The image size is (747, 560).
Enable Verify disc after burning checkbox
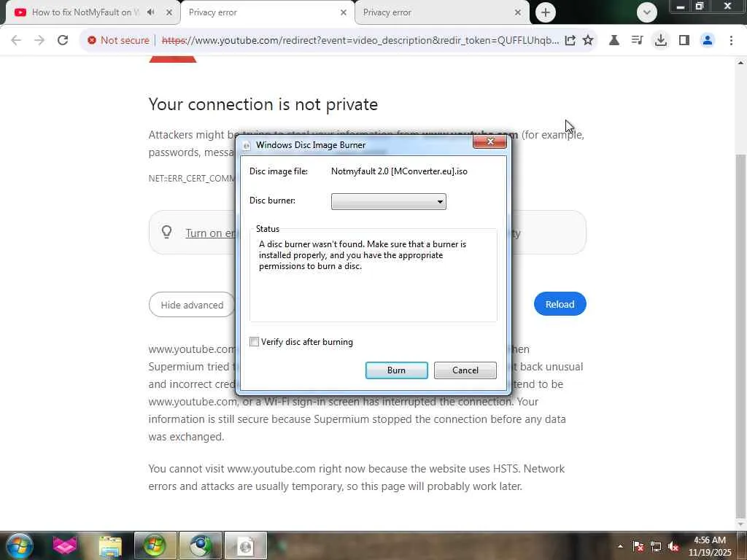tap(255, 342)
